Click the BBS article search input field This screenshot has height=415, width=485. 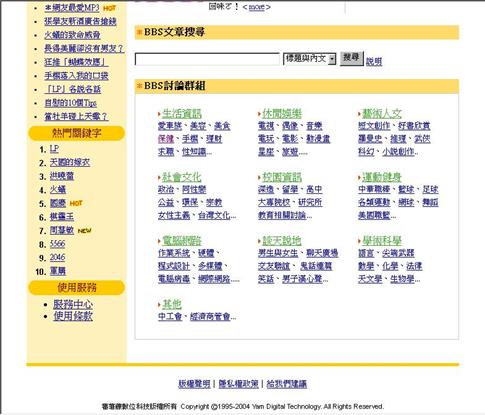click(207, 59)
